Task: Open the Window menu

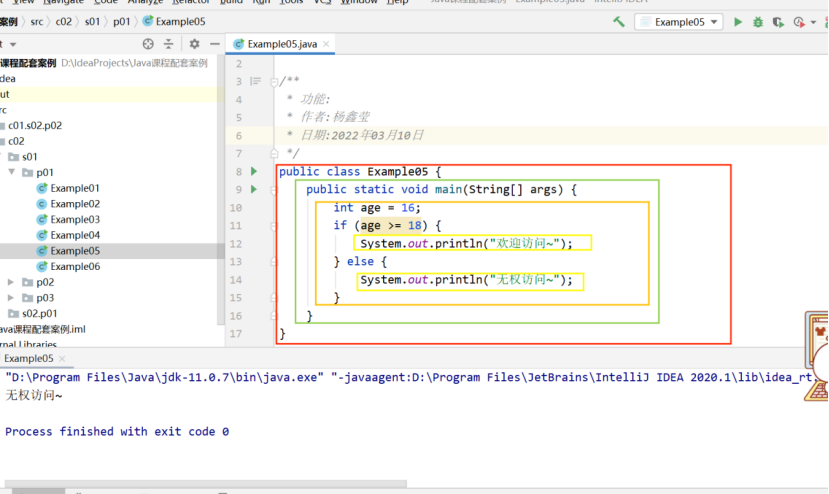Action: pos(358,2)
